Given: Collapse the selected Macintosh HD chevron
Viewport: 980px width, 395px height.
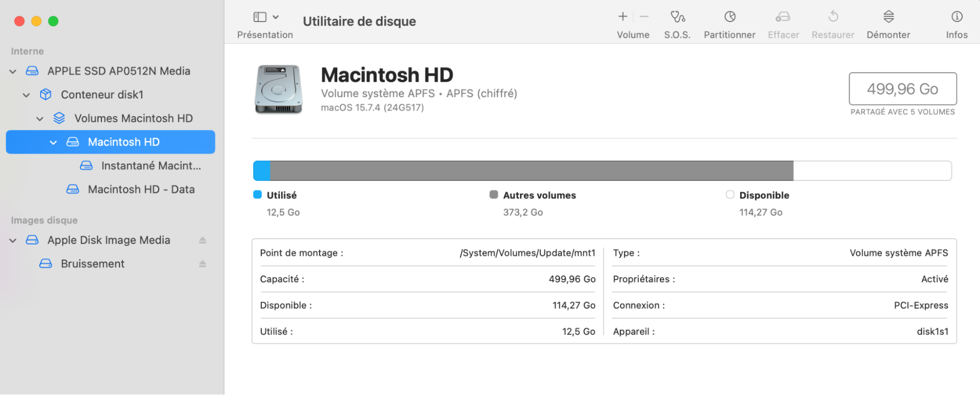Looking at the screenshot, I should tap(53, 143).
